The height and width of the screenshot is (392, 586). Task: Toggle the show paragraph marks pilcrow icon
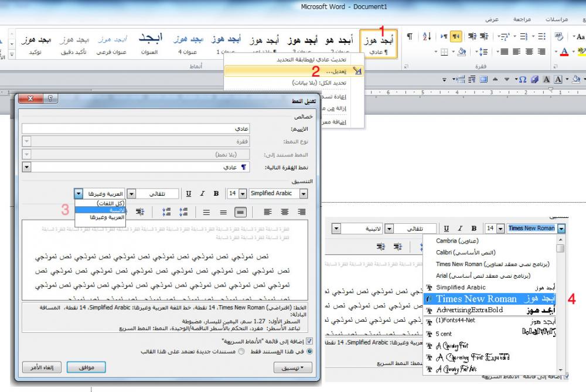410,36
